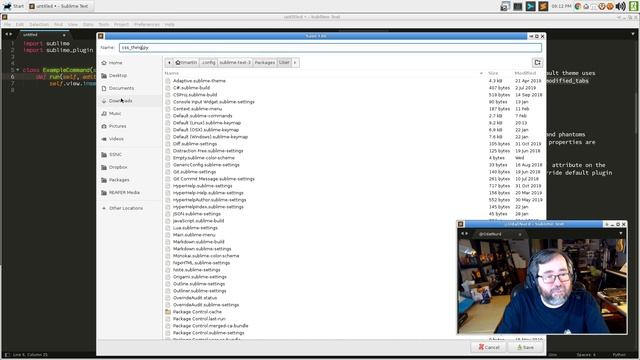The height and width of the screenshot is (360, 640).
Task: Select Default (Windows).sublime-keymap file
Action: [x=210, y=137]
